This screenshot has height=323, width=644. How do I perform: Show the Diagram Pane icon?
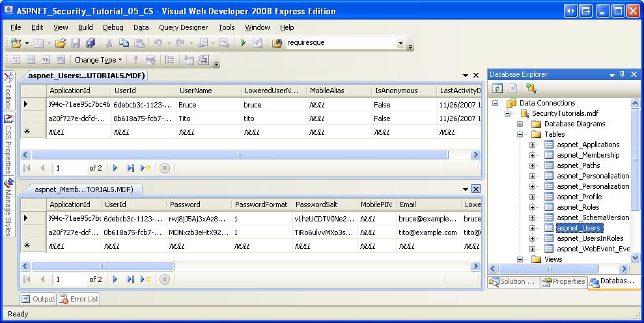click(x=16, y=60)
